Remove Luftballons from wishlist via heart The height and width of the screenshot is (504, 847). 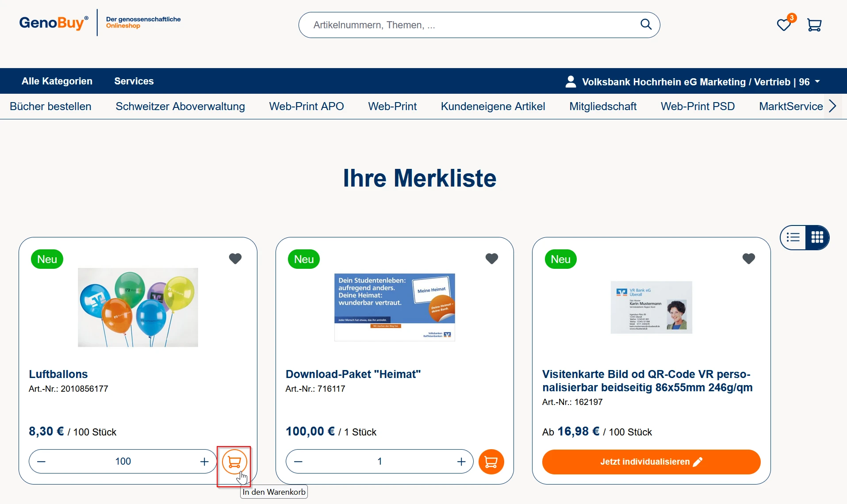(235, 259)
